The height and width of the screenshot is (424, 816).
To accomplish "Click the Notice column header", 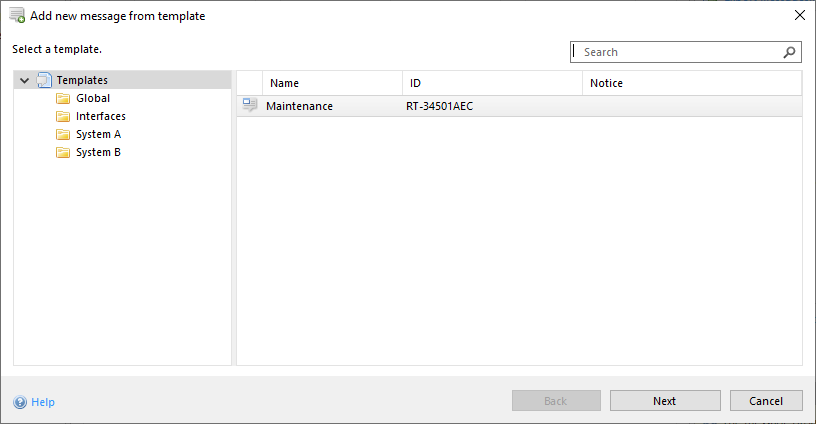I will [606, 83].
